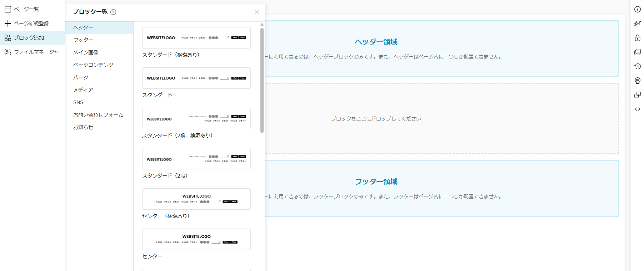Click the scroll-up arrow of block list
644x271 pixels.
point(262,24)
